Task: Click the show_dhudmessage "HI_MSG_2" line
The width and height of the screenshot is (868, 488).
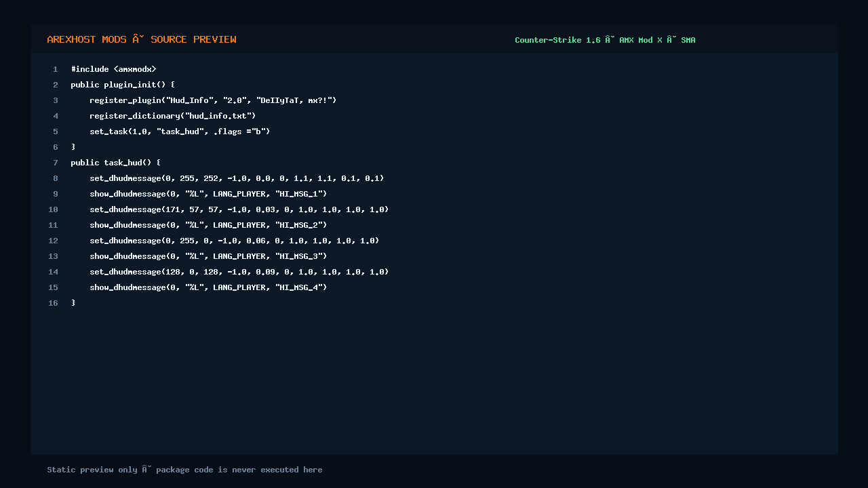Action: point(208,225)
